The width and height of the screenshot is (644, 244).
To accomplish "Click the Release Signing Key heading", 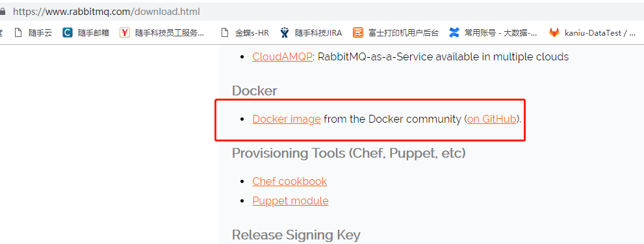I will pyautogui.click(x=296, y=235).
